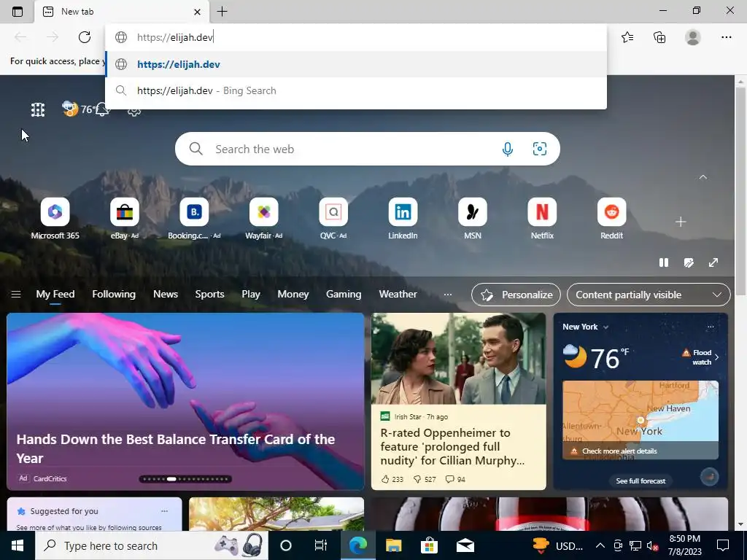Open Microsoft Store from taskbar
The height and width of the screenshot is (560, 747).
tap(429, 545)
